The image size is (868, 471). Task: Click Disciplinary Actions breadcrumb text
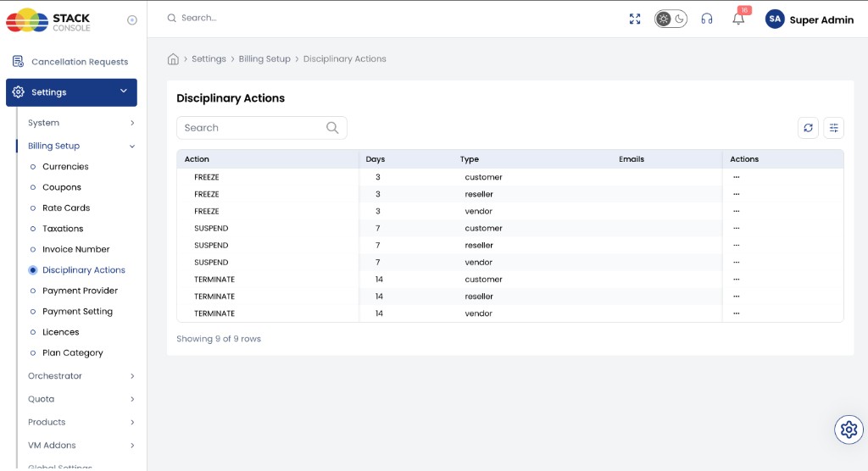pos(345,58)
